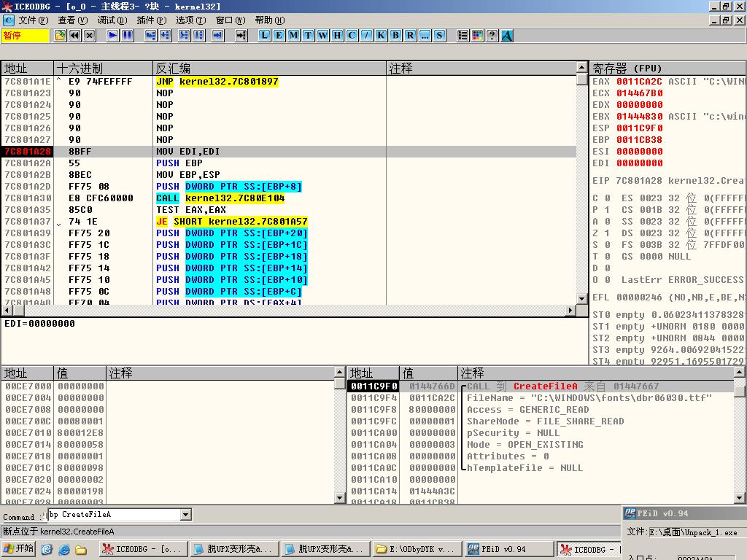Image resolution: width=747 pixels, height=560 pixels.
Task: Open the 帮助(H) menu
Action: [270, 20]
